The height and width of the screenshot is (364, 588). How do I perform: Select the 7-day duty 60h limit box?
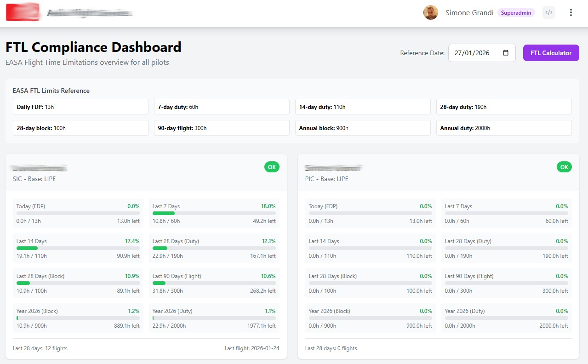[x=222, y=107]
